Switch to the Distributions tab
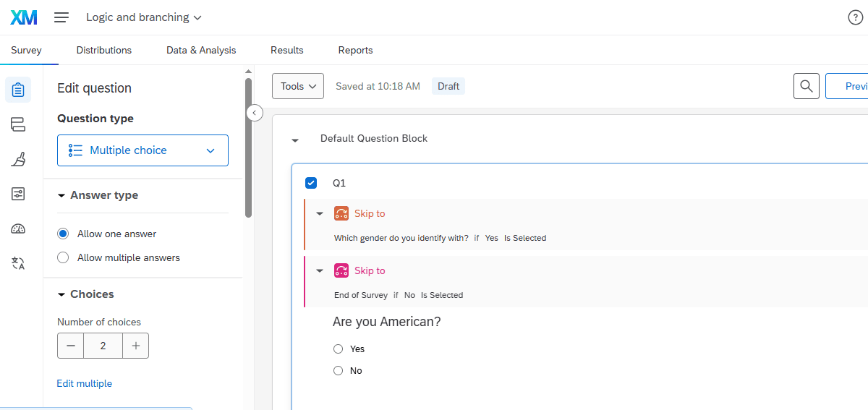The width and height of the screenshot is (868, 410). [x=104, y=50]
